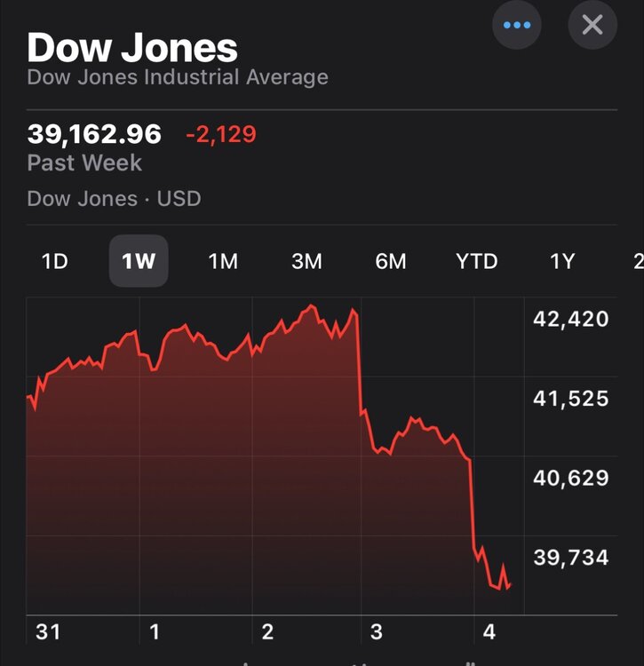Tap the partially visible 2Y range tab

click(x=638, y=261)
